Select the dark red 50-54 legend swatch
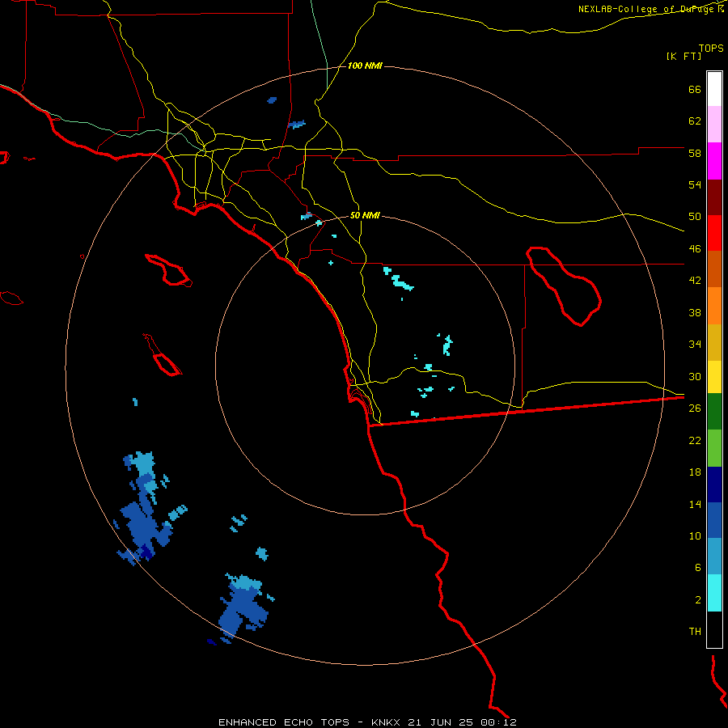 click(x=714, y=197)
